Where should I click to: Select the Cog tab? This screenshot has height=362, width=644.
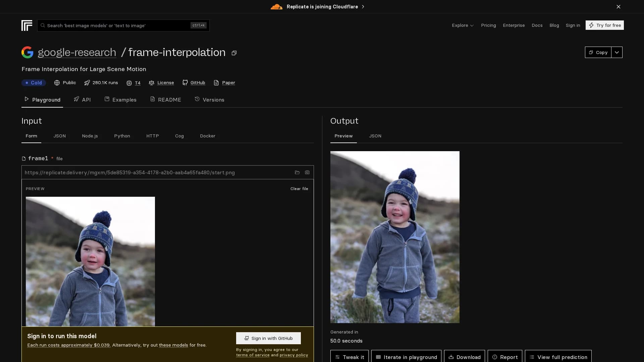click(x=179, y=136)
